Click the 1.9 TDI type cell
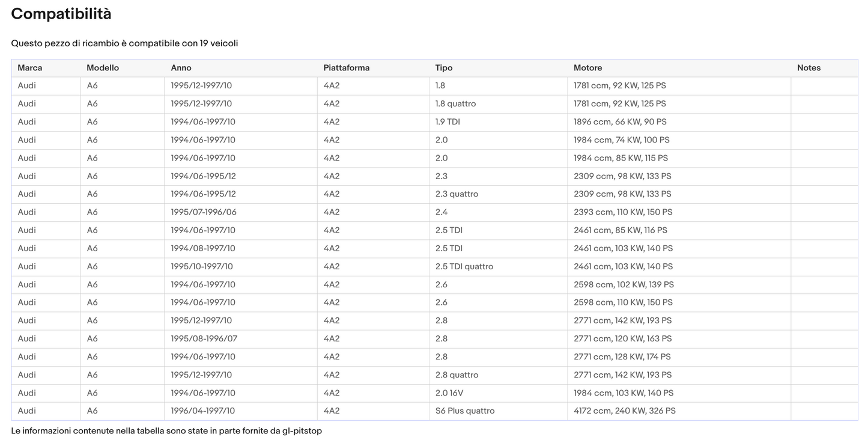 click(x=448, y=122)
